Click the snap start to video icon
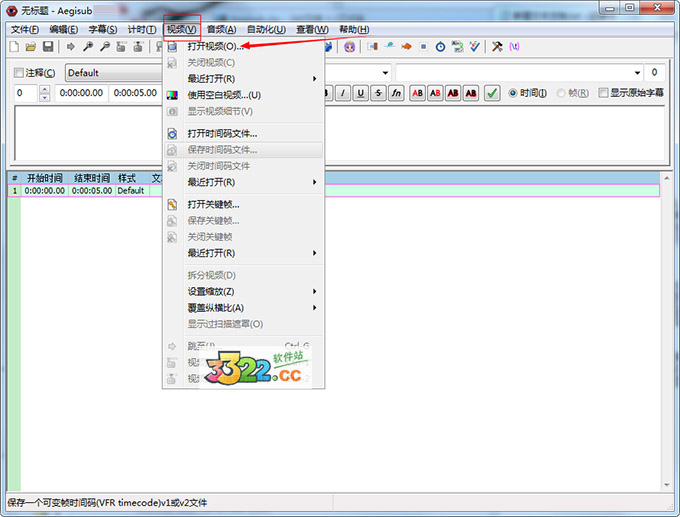The image size is (680, 517). coord(121,46)
